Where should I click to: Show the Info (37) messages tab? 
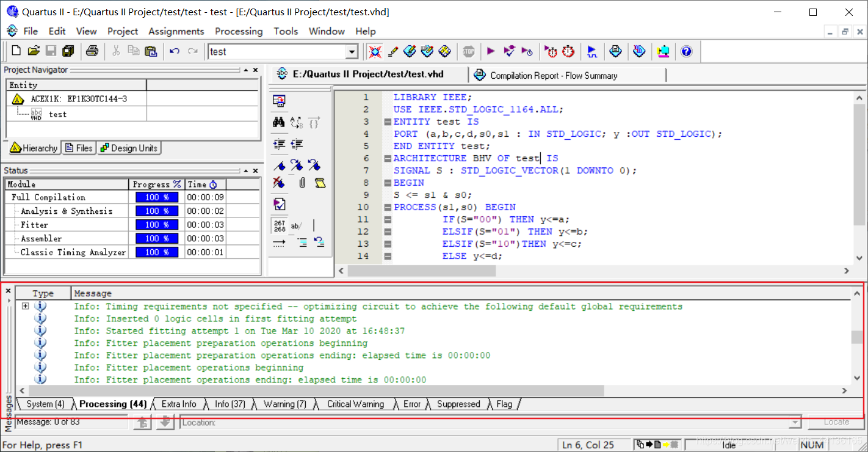230,404
